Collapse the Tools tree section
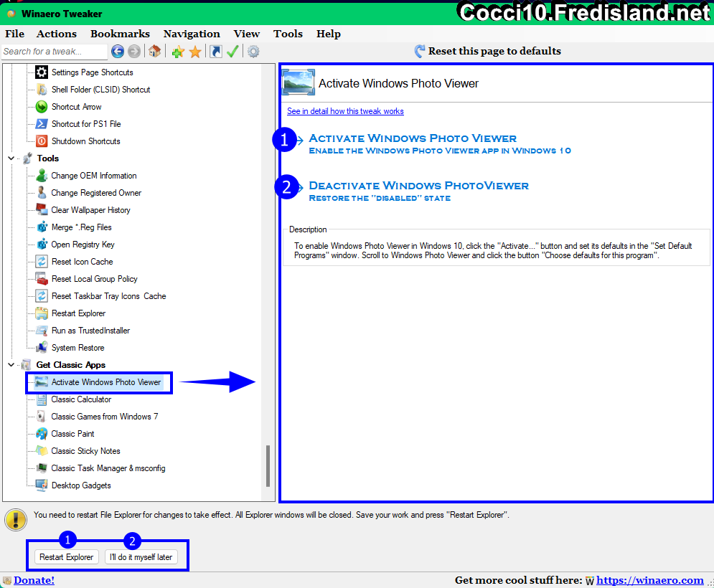This screenshot has width=714, height=588. [11, 158]
